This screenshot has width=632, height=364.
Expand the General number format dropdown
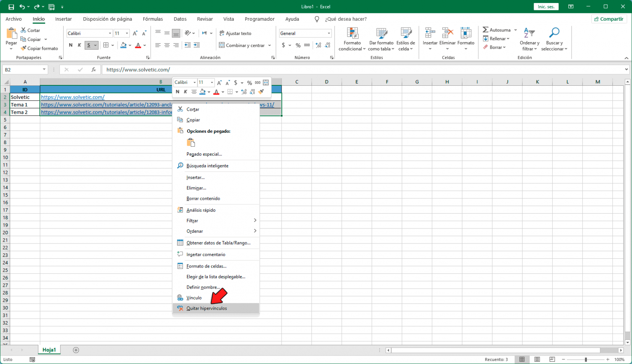click(x=329, y=33)
